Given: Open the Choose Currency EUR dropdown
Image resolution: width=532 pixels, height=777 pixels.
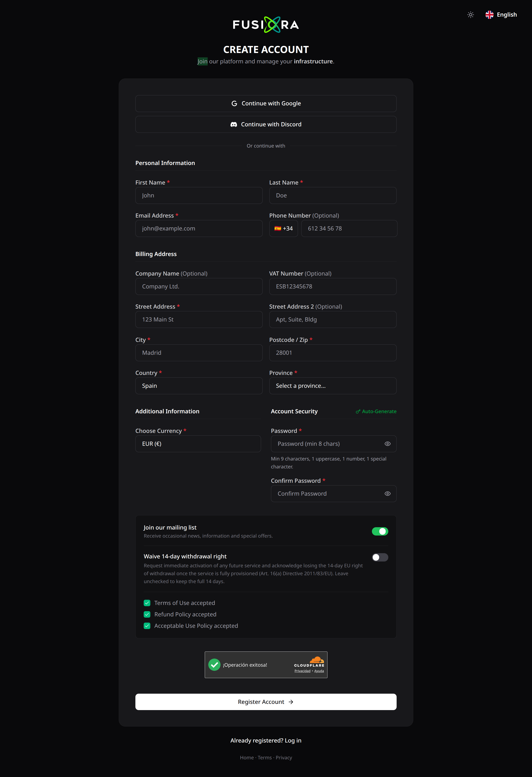Looking at the screenshot, I should click(x=198, y=444).
